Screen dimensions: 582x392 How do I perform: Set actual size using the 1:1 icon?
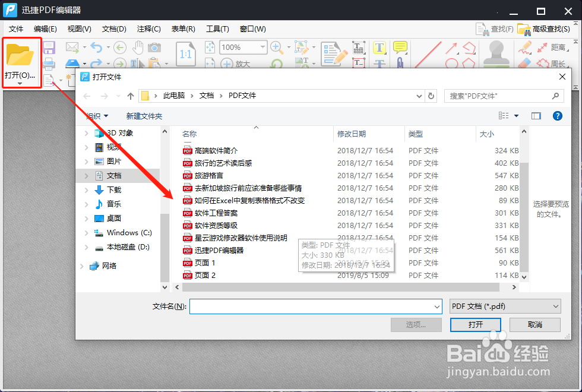186,53
